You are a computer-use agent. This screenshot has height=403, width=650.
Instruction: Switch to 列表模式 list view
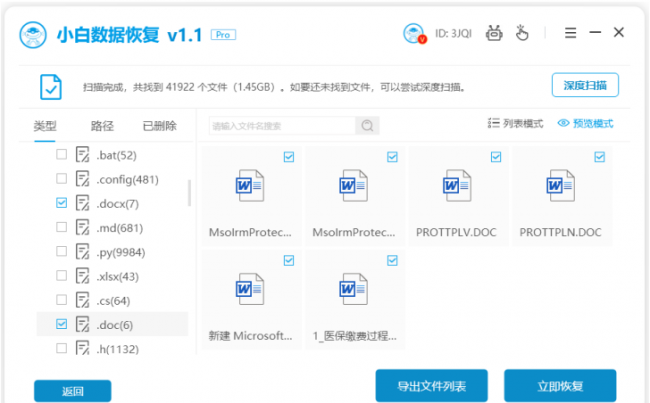(x=515, y=123)
